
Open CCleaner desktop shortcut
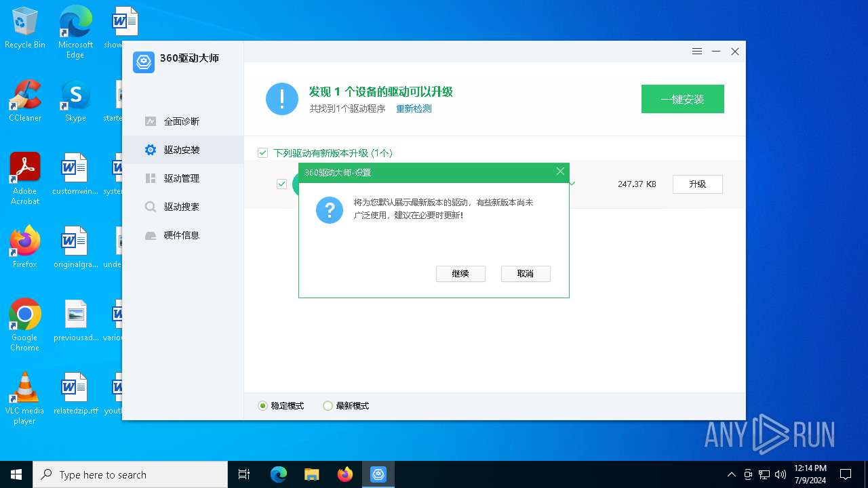pyautogui.click(x=25, y=100)
